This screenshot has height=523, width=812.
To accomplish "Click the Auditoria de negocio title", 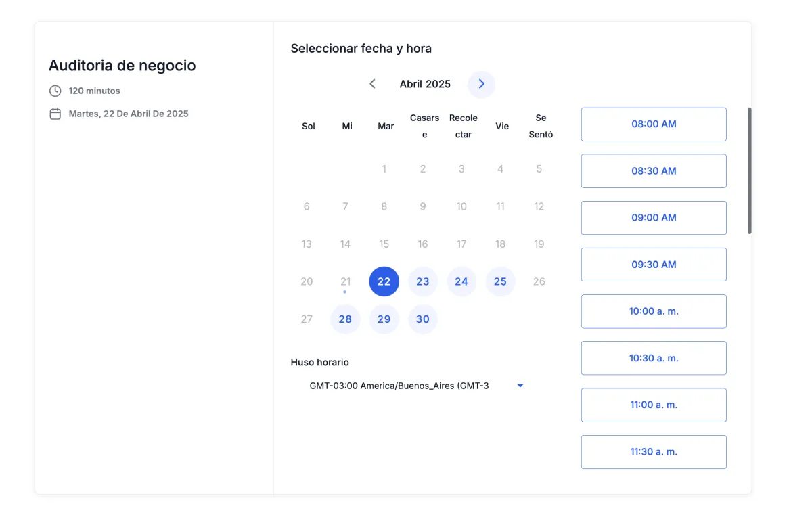I will pyautogui.click(x=122, y=66).
